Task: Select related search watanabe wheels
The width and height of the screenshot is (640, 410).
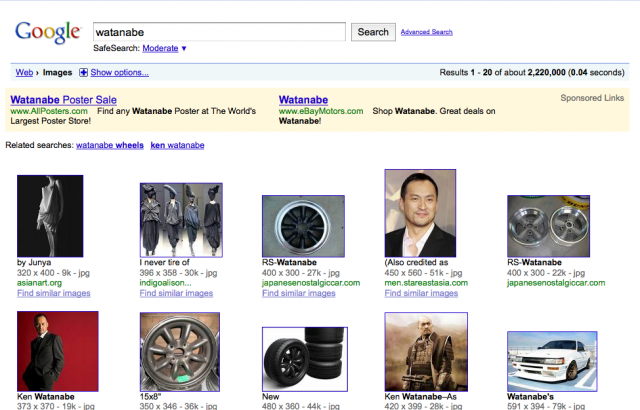Action: 109,146
